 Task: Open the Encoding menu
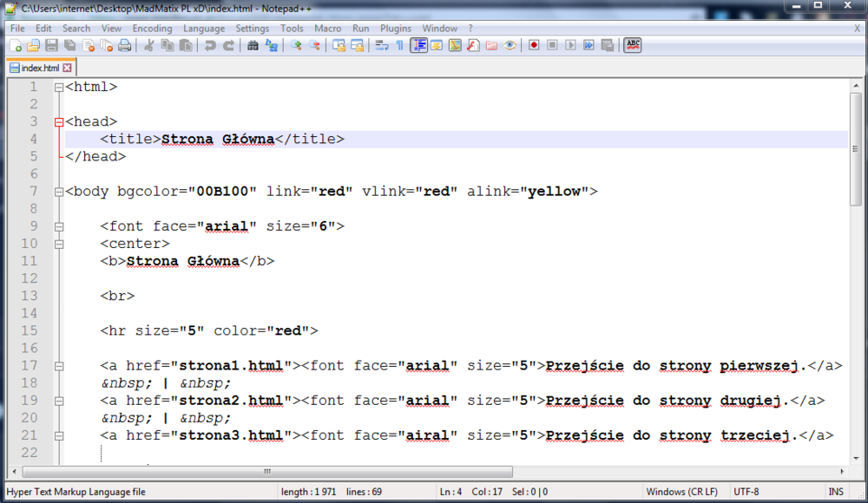152,29
